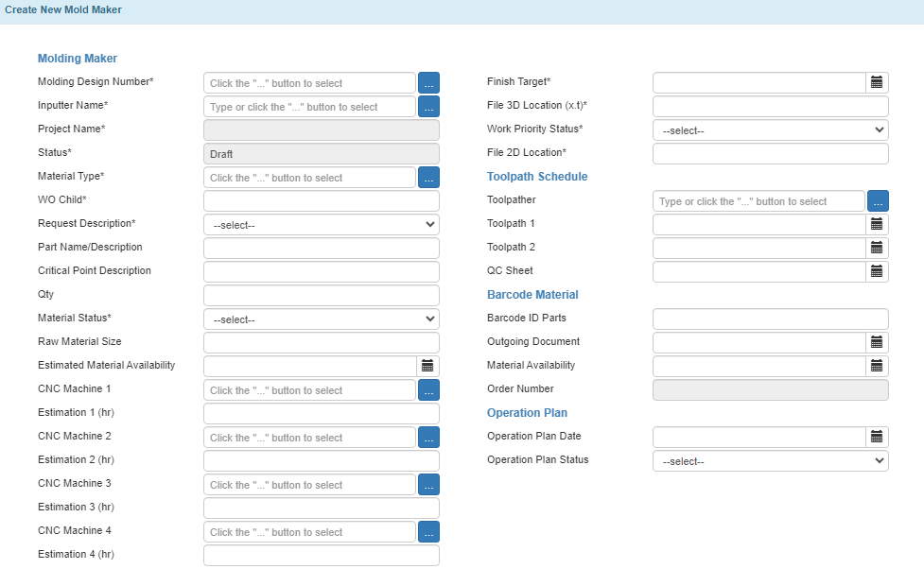Click lookup button for CNC Machine 3

[x=429, y=485]
